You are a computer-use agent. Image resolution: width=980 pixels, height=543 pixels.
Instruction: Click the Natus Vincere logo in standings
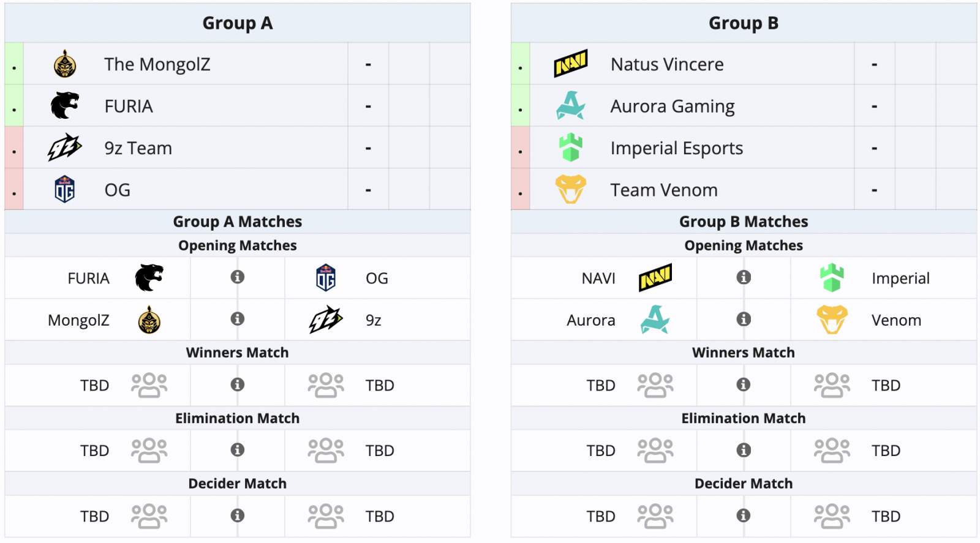click(570, 64)
